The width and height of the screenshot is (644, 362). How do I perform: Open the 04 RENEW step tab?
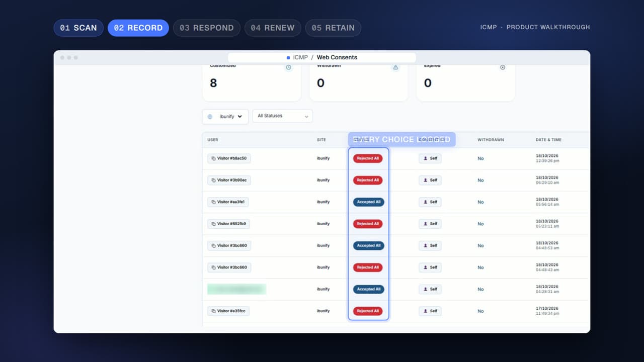click(x=273, y=28)
